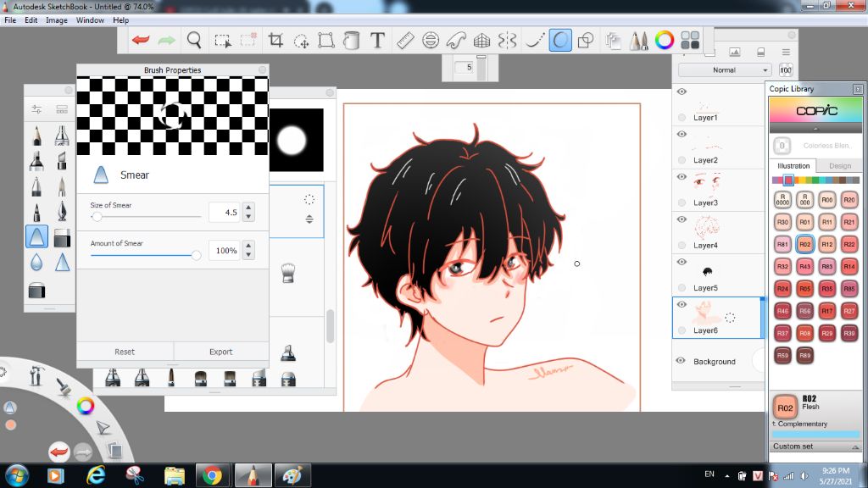Toggle the lock circle on Layer4
This screenshot has width=868, height=488.
pos(682,245)
